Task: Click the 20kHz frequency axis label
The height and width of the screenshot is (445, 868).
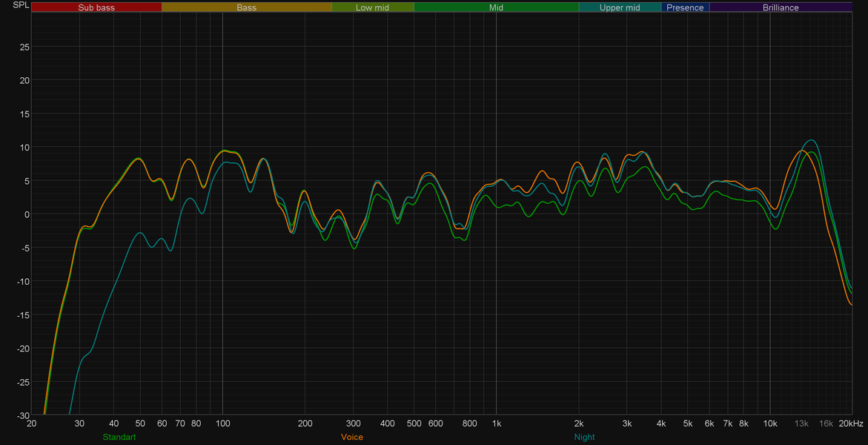Action: (852, 423)
